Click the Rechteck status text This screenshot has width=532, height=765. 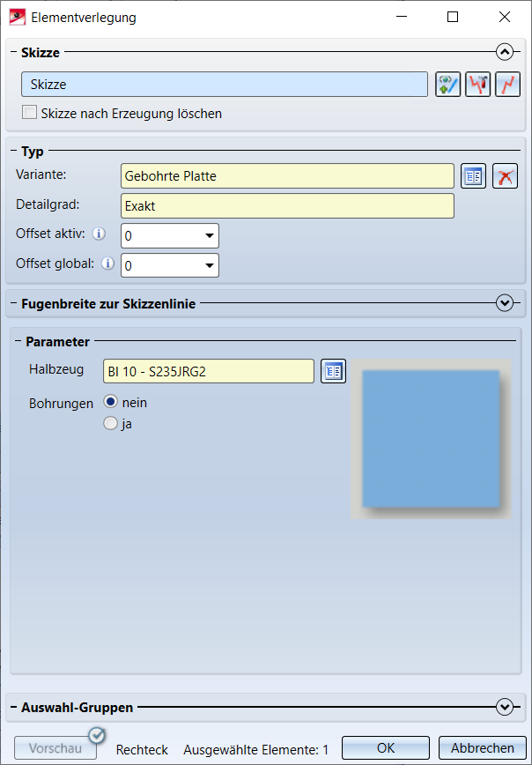(142, 749)
